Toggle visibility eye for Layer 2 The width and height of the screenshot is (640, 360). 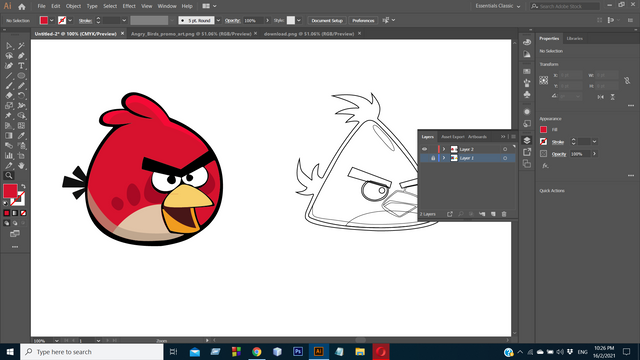[x=424, y=149]
